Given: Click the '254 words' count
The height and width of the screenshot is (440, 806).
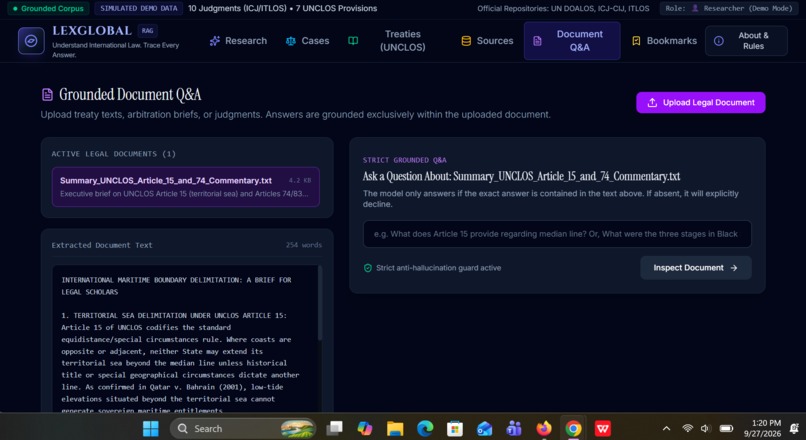Looking at the screenshot, I should (x=304, y=245).
